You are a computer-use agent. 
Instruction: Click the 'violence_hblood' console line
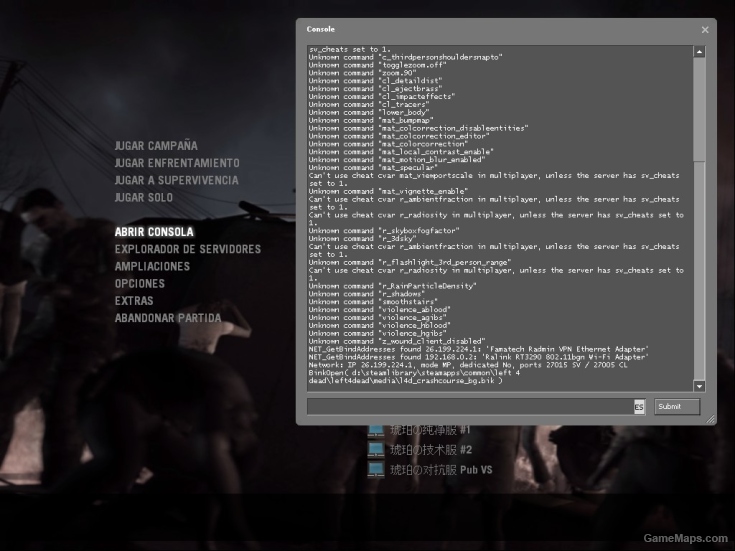[x=380, y=325]
